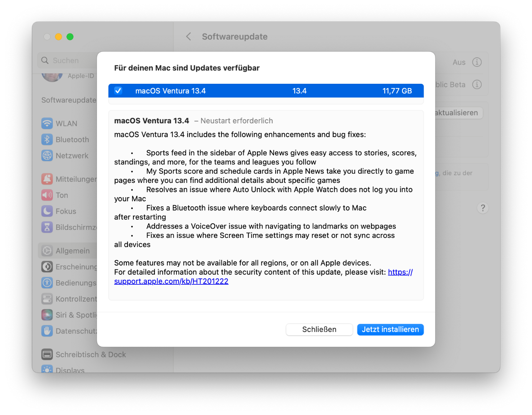The height and width of the screenshot is (415, 532).
Task: Uncheck the macOS Ventura 13.4 update checkbox
Action: pyautogui.click(x=118, y=91)
